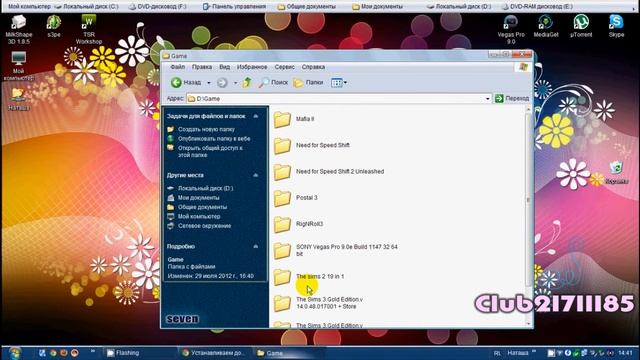The height and width of the screenshot is (360, 640).
Task: Open DVD-дисковод (F:) in the top bar
Action: click(x=158, y=7)
